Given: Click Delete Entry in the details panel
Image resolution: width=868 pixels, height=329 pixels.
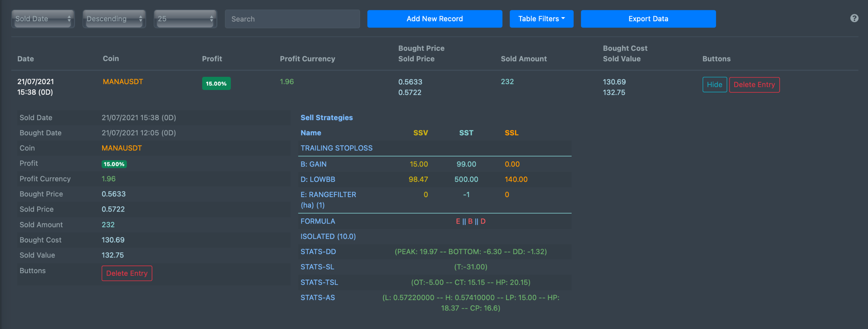Looking at the screenshot, I should point(127,273).
